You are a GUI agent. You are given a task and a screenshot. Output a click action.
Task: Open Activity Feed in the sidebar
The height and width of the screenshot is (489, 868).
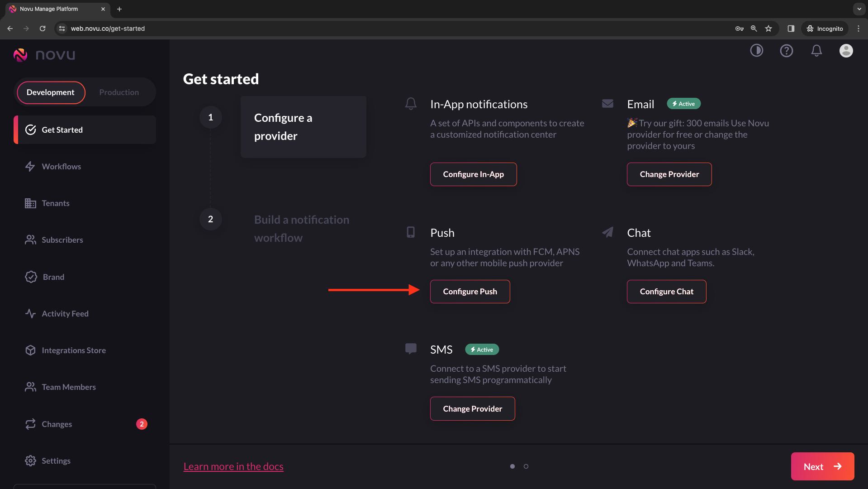[x=85, y=314]
